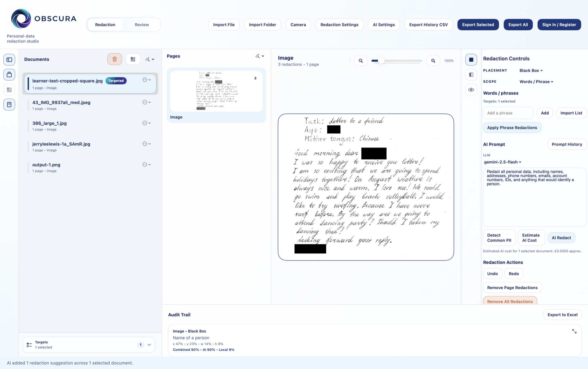Screen dimensions: 588x369
Task: Expand the options chevron for output-1.png
Action: click(x=149, y=164)
